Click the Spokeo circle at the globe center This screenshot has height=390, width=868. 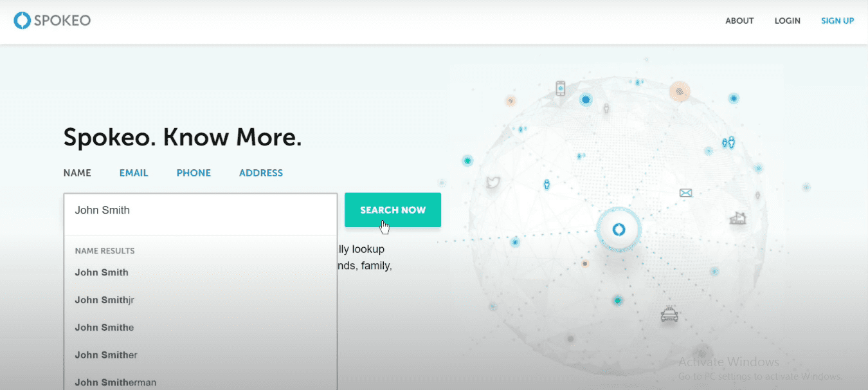click(x=619, y=229)
